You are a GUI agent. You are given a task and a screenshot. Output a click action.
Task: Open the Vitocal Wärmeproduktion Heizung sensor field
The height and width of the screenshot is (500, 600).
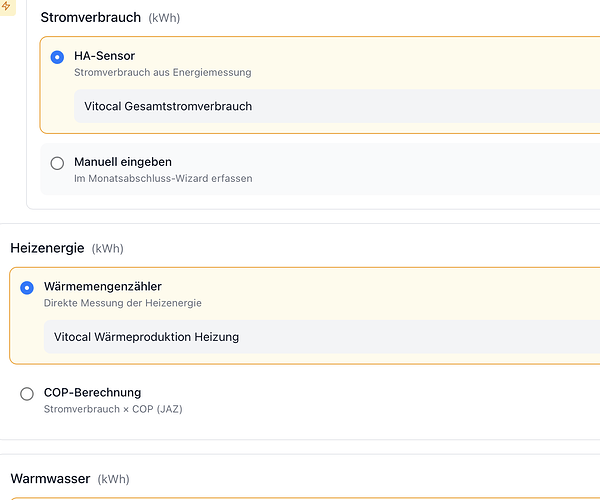[322, 337]
